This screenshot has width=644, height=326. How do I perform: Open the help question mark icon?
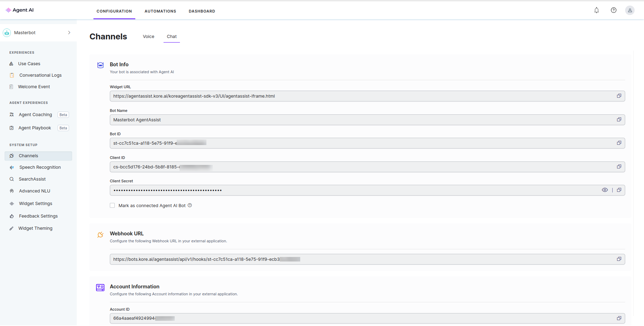pos(614,10)
